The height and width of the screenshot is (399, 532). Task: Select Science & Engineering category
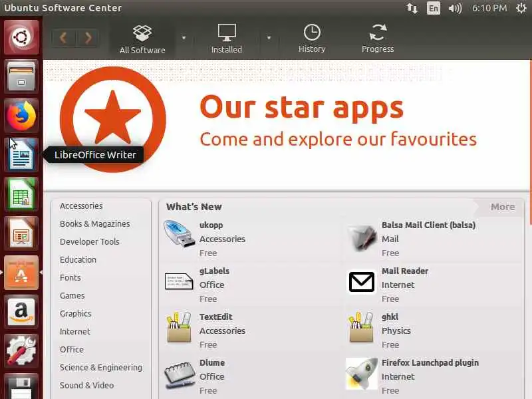pos(101,368)
